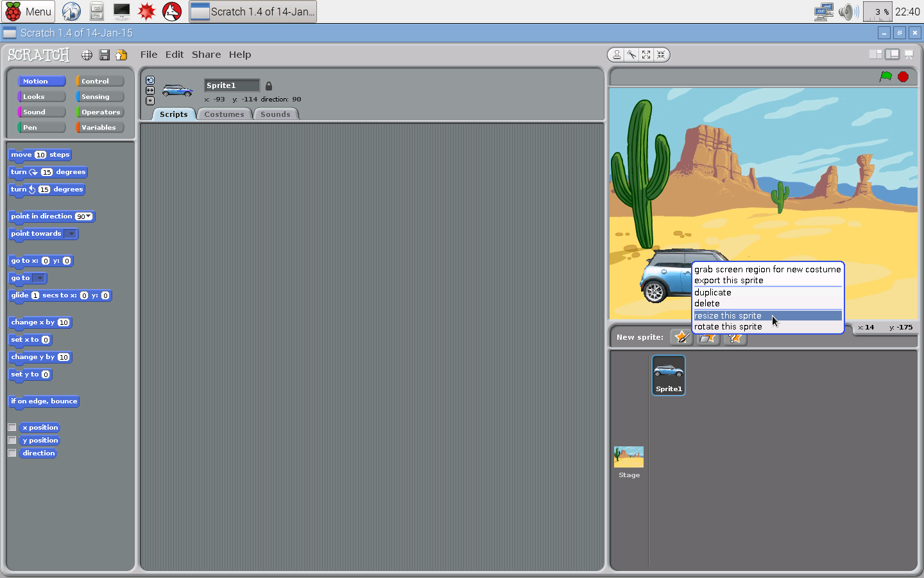Click the language globe icon

click(x=87, y=55)
